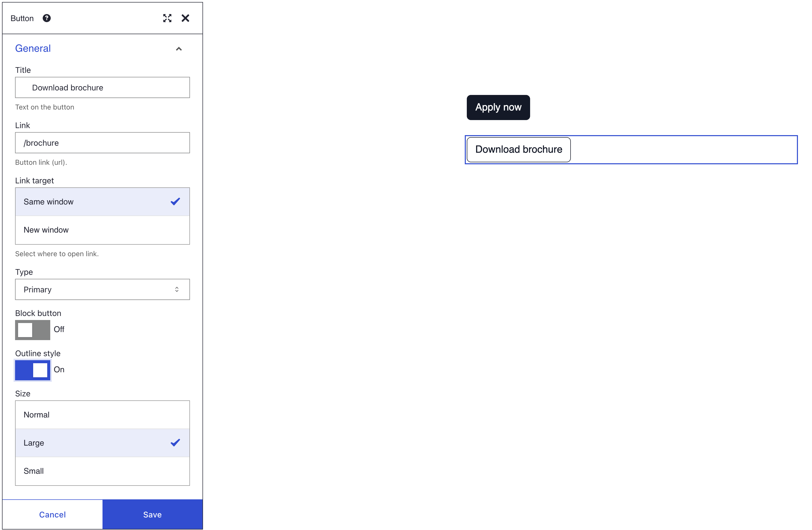
Task: Select 'Same window' link target
Action: click(x=102, y=202)
